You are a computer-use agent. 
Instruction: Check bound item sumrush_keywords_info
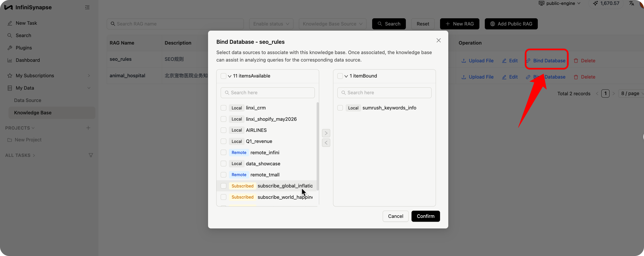point(340,108)
